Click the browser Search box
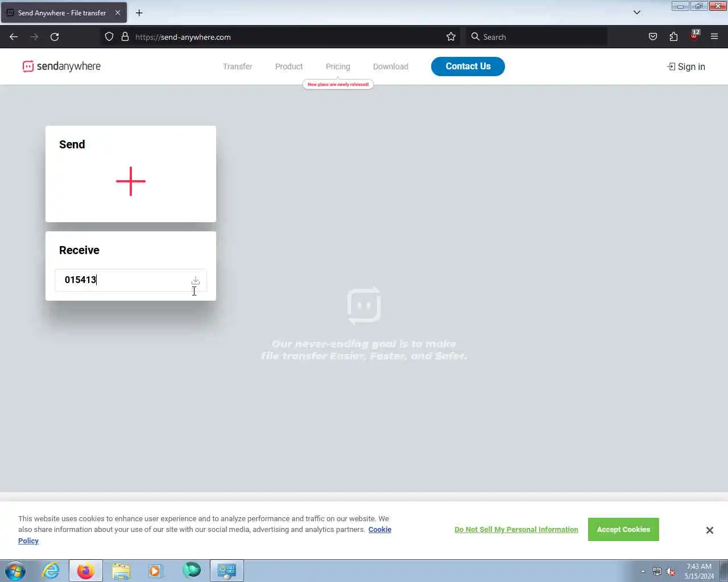This screenshot has height=582, width=728. pyautogui.click(x=536, y=37)
